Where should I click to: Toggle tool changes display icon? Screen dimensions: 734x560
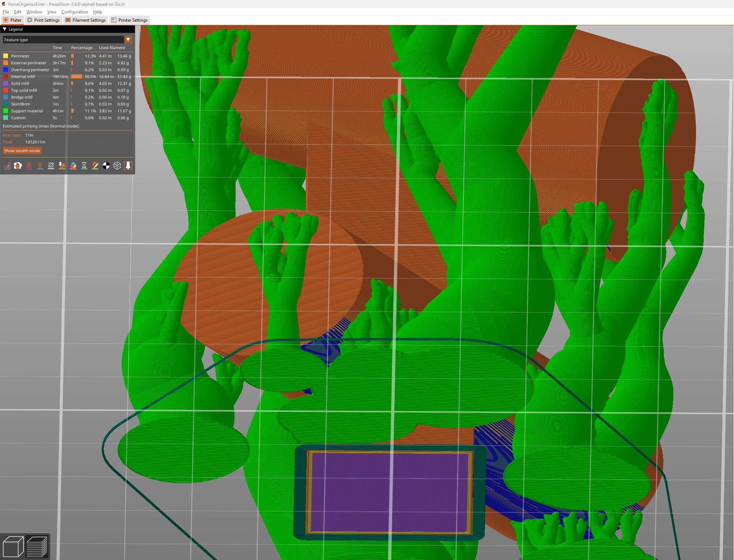62,165
